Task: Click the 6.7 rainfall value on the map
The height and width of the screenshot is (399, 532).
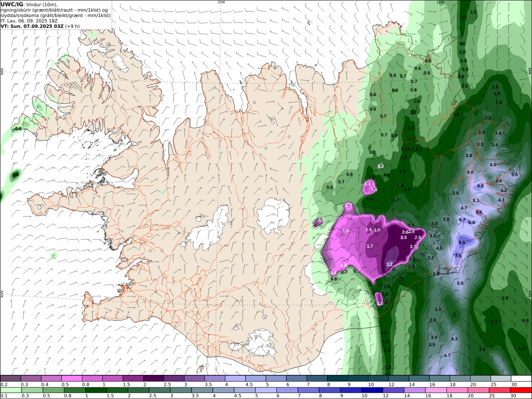Action: (x=462, y=219)
